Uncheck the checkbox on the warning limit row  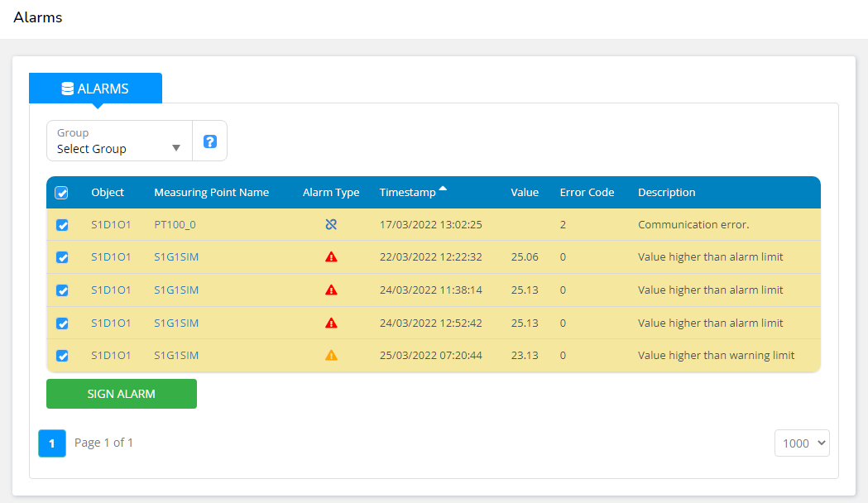[x=62, y=355]
